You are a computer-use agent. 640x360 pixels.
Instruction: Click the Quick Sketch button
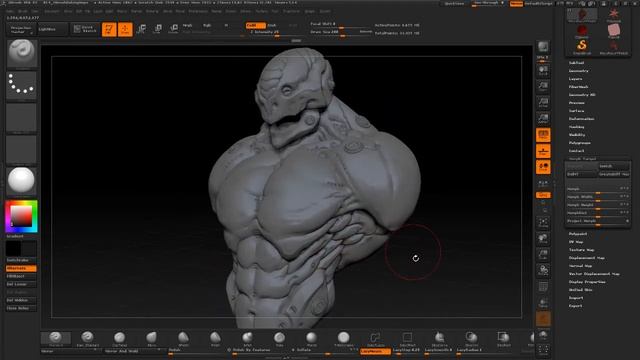85,29
